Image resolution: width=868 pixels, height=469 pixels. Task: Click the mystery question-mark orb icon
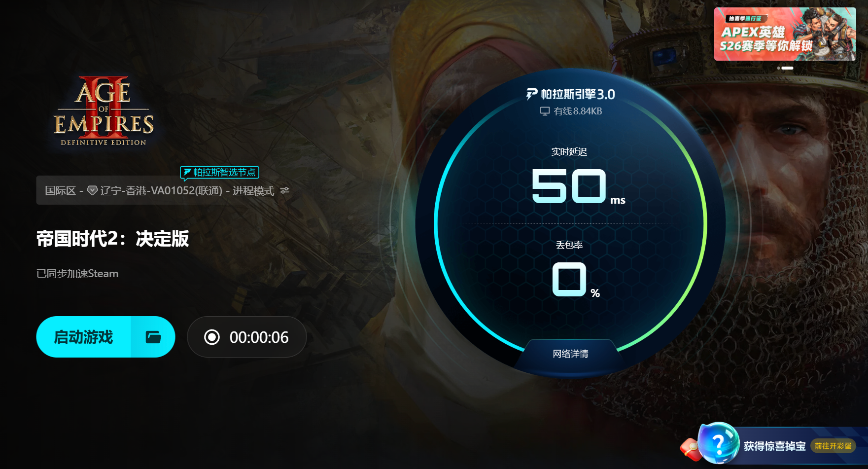(x=719, y=443)
